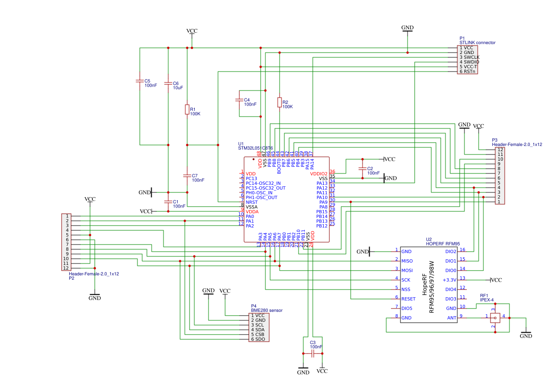554x392 pixels.
Task: Click the MISO pin label on U2
Action: click(x=406, y=260)
